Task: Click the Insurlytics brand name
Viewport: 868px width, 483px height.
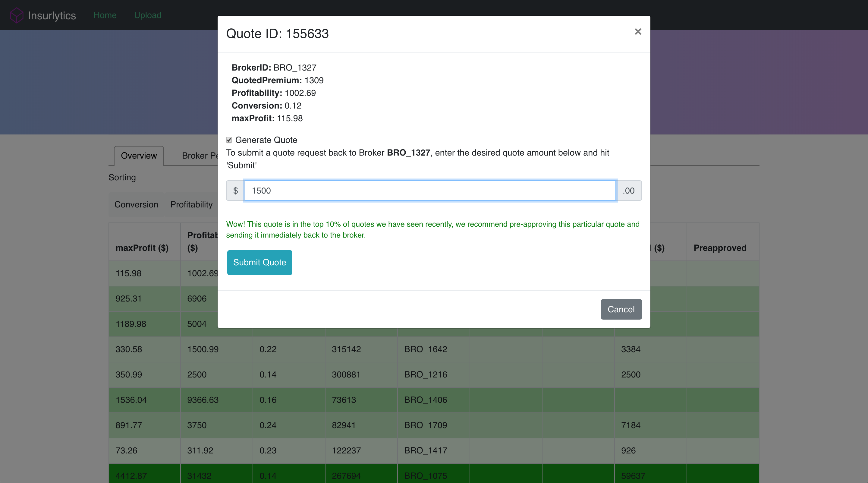Action: coord(52,15)
